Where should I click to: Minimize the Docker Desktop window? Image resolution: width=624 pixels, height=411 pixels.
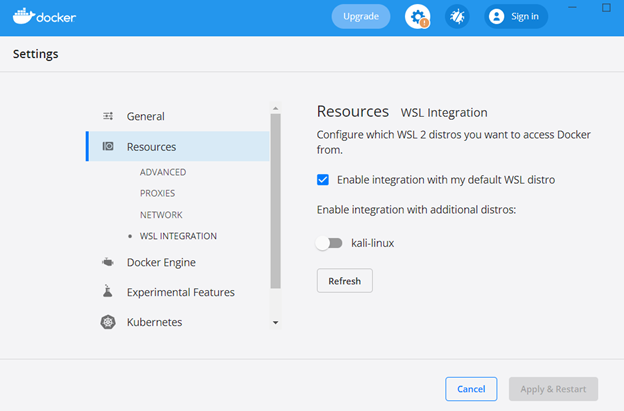point(572,8)
